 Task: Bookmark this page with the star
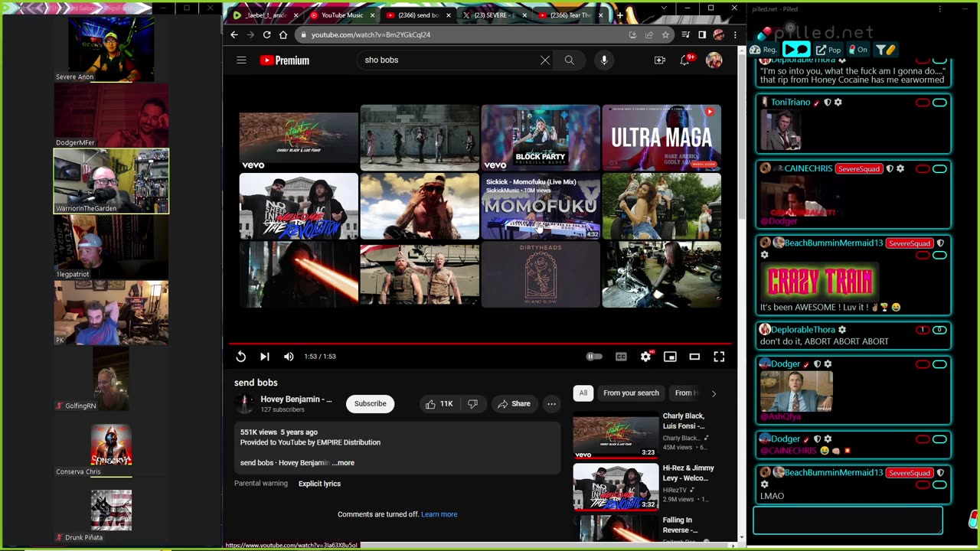click(665, 34)
